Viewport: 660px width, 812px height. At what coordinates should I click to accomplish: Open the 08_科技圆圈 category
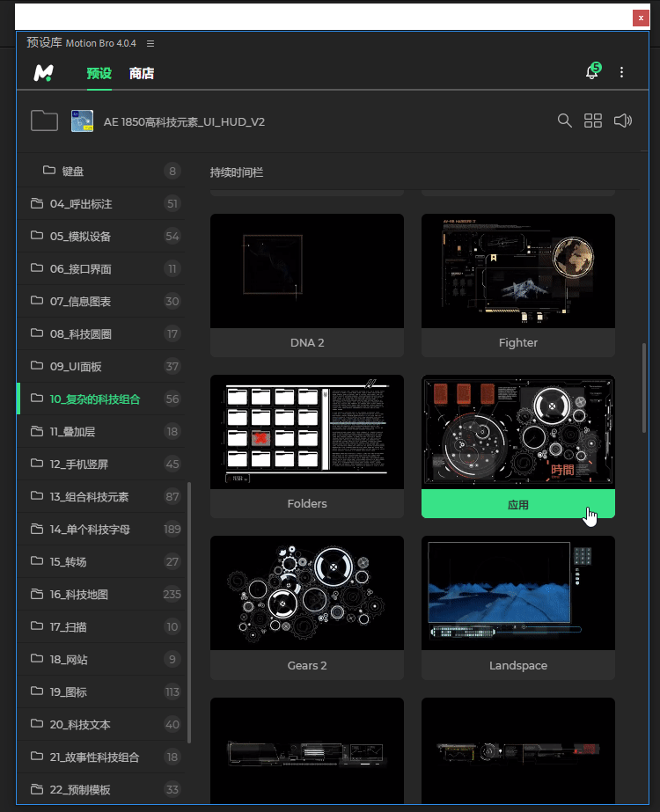(x=101, y=334)
